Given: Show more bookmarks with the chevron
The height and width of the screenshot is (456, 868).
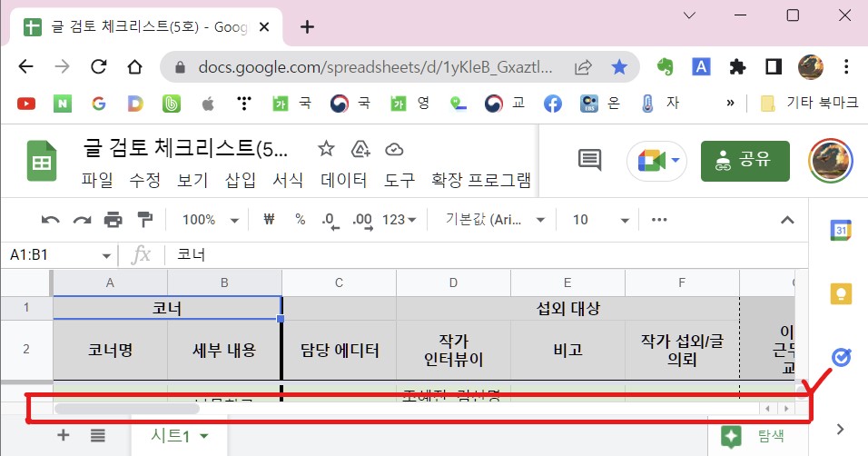Looking at the screenshot, I should pyautogui.click(x=730, y=103).
